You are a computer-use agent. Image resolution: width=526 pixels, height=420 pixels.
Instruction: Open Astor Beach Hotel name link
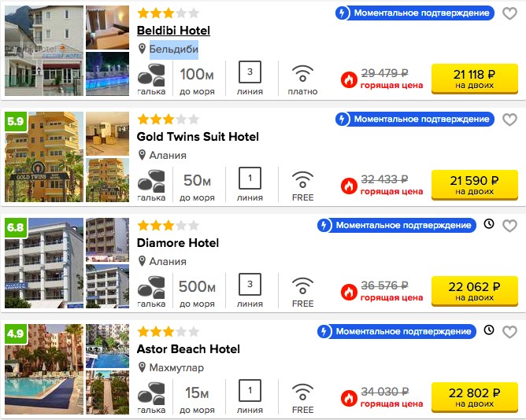(x=188, y=349)
